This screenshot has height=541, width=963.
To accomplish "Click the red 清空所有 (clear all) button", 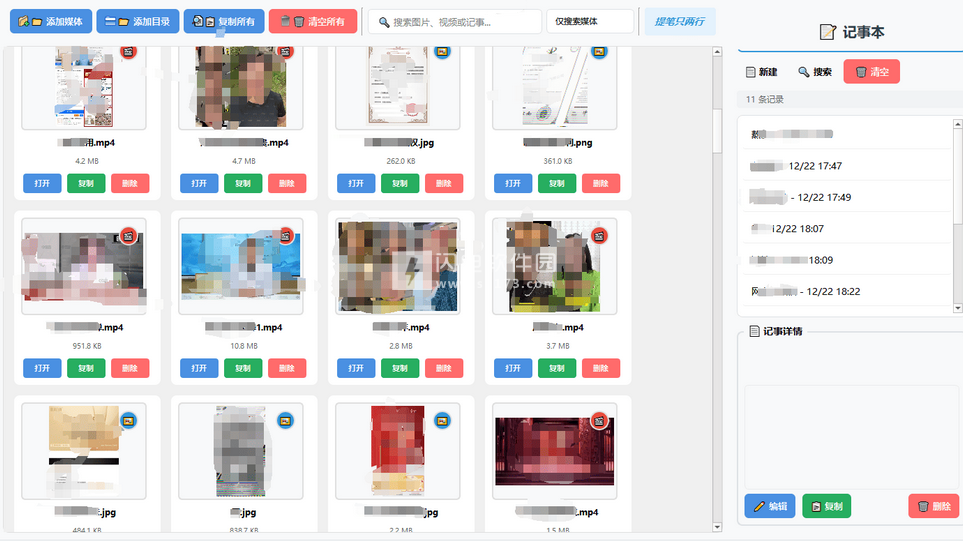I will coord(312,21).
